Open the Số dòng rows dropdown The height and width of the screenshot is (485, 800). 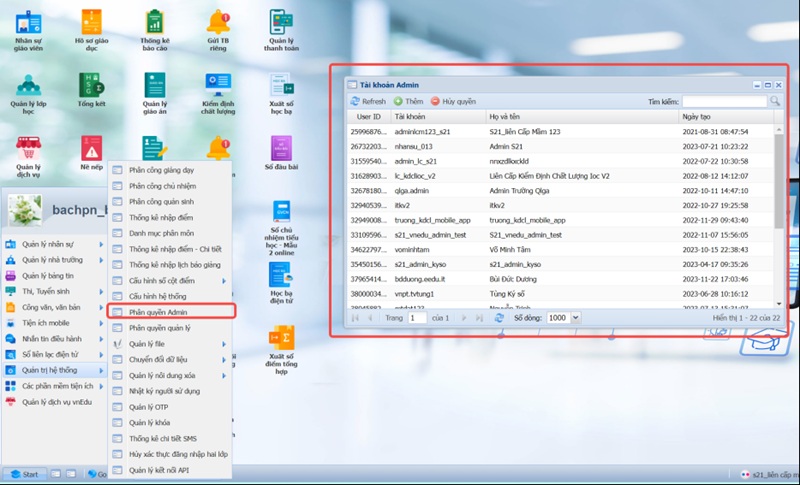click(576, 318)
